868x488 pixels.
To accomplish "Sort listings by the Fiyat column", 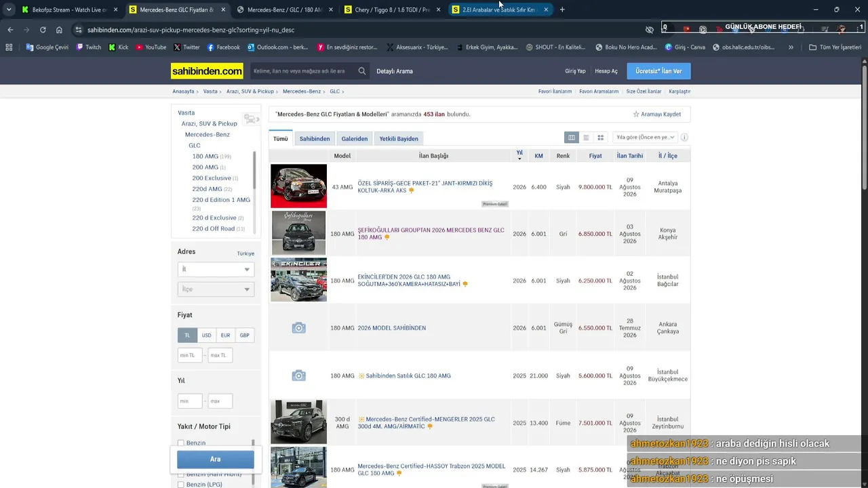I will pos(595,156).
